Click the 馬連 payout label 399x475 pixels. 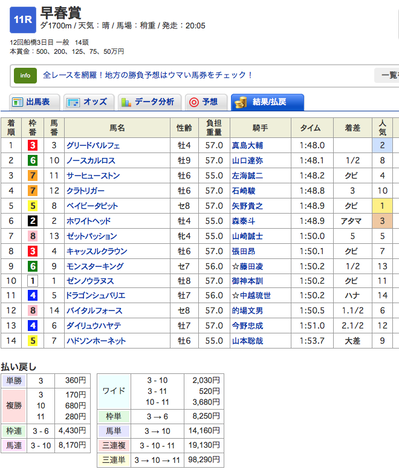tap(14, 445)
